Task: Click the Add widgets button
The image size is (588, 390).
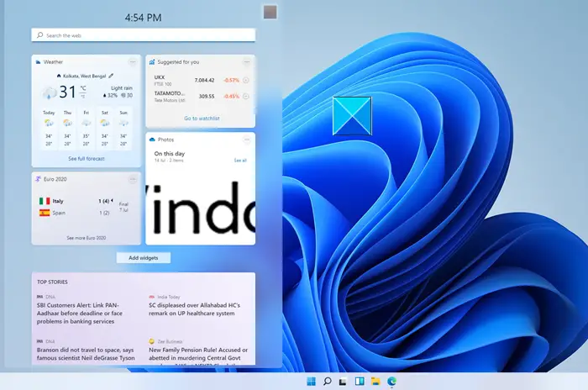Action: pyautogui.click(x=144, y=258)
